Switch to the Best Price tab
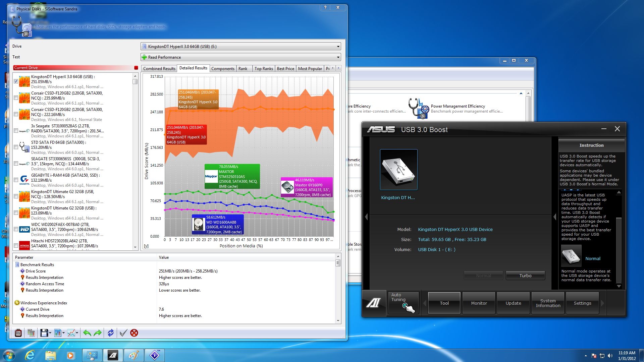This screenshot has width=644, height=362. [285, 69]
